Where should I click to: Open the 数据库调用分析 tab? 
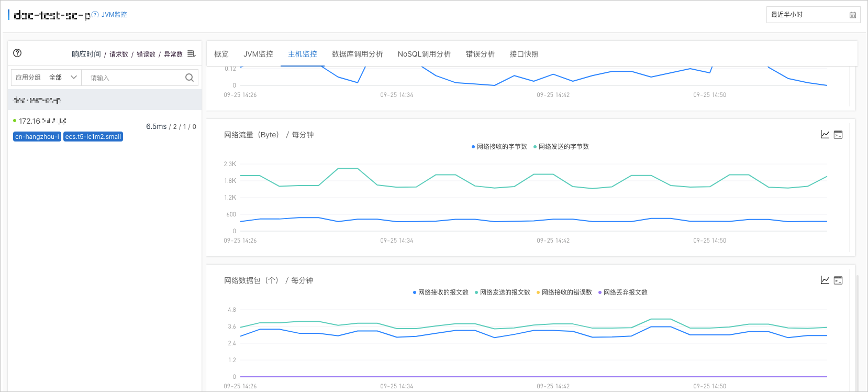click(358, 54)
